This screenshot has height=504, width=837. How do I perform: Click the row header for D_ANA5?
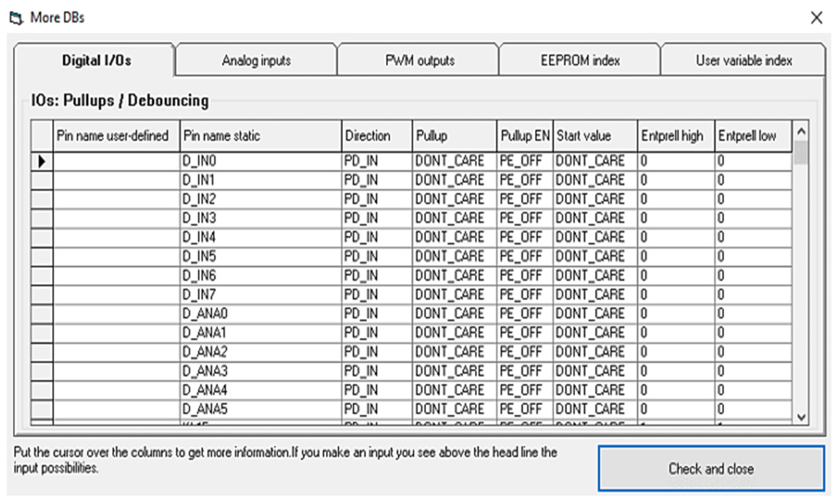coord(42,409)
